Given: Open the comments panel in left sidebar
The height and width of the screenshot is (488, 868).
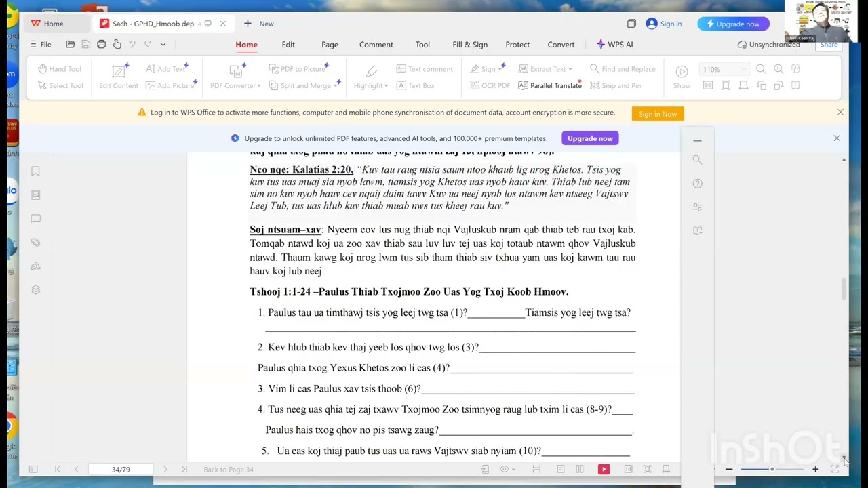Looking at the screenshot, I should pos(35,219).
